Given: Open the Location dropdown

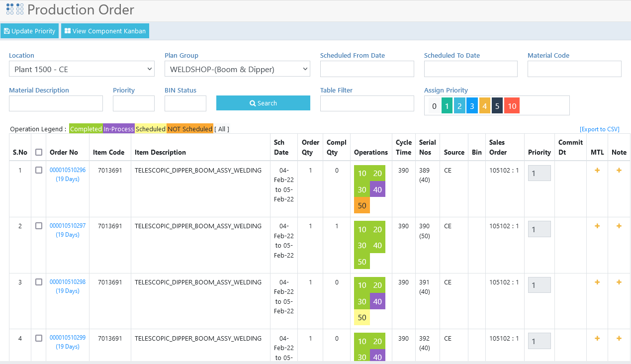Looking at the screenshot, I should click(x=82, y=69).
